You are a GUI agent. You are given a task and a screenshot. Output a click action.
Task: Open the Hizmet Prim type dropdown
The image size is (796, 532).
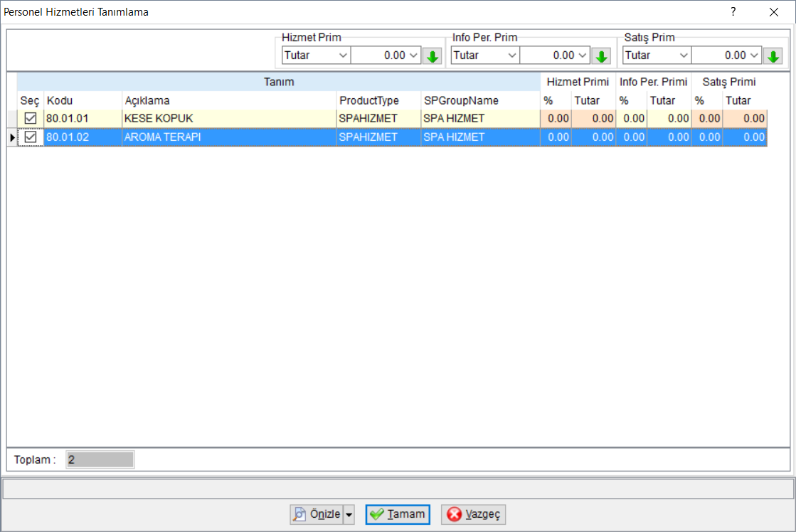pos(343,55)
